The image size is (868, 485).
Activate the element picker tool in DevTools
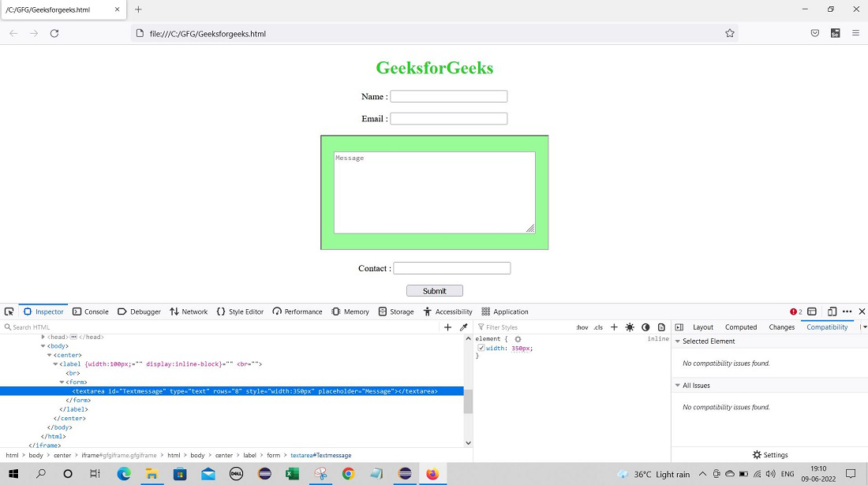pyautogui.click(x=9, y=312)
